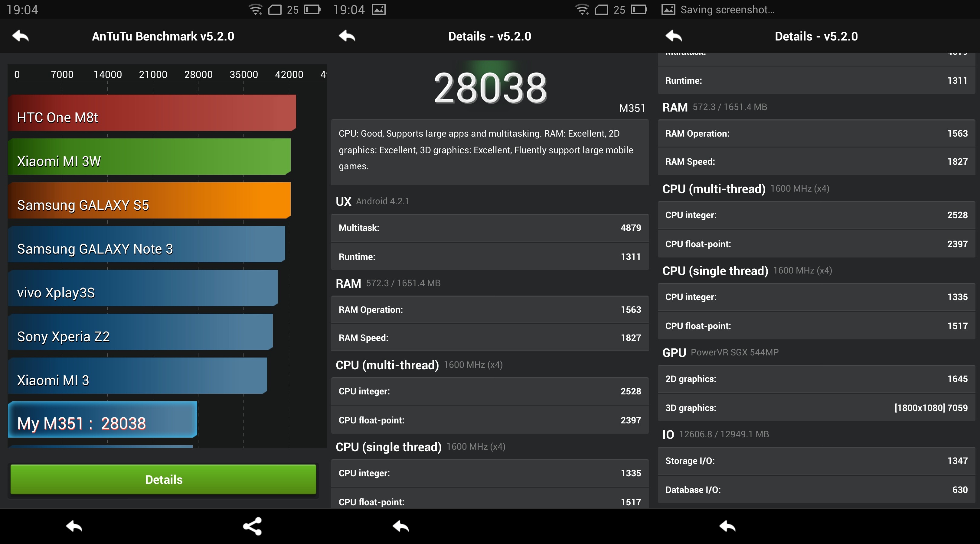Tap battery icon on middle screen status bar
Viewport: 980px width, 544px height.
pos(639,9)
